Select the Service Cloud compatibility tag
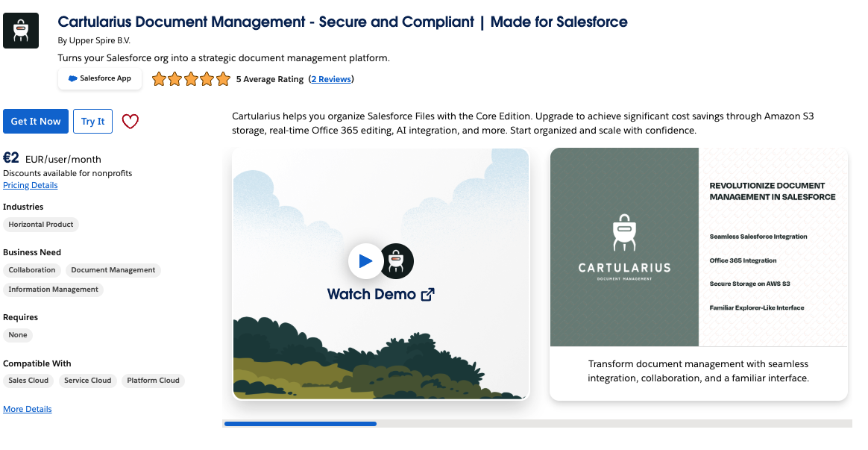The image size is (868, 450). (x=87, y=381)
